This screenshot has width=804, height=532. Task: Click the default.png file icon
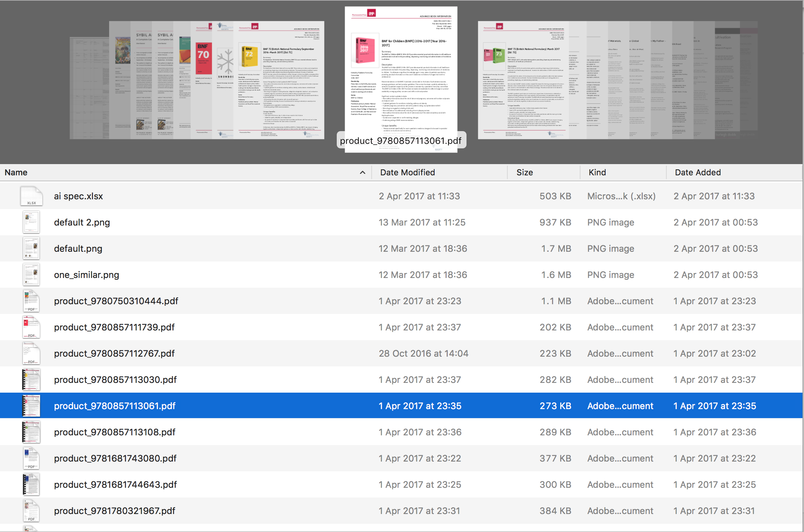click(x=31, y=248)
